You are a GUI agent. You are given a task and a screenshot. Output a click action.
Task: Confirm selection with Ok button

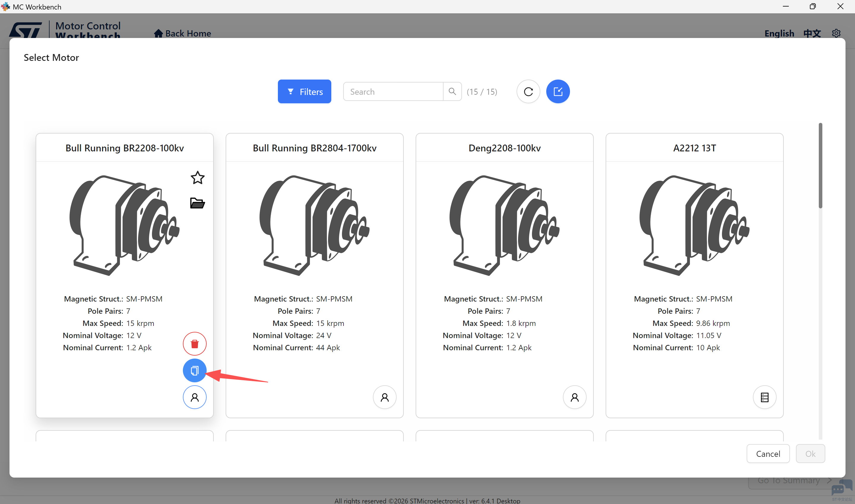click(810, 454)
